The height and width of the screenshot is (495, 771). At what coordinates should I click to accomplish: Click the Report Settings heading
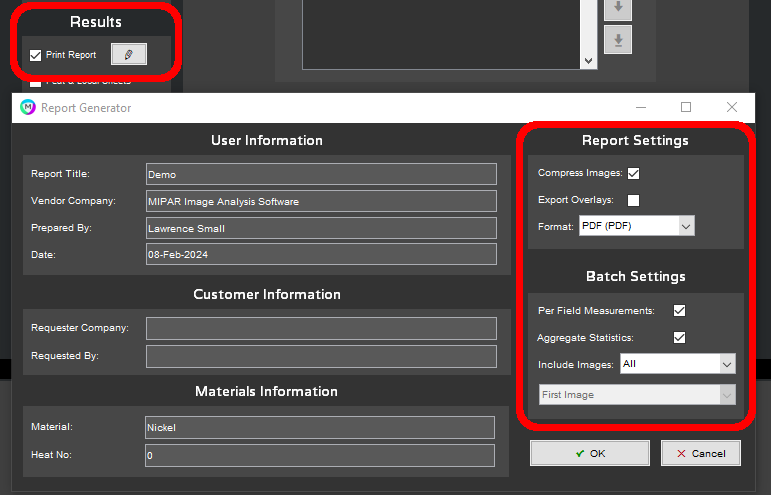[635, 141]
